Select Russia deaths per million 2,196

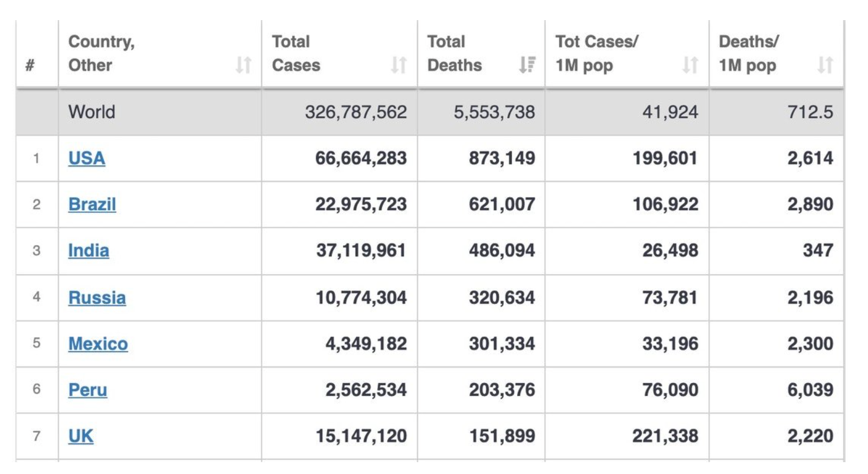click(x=810, y=297)
